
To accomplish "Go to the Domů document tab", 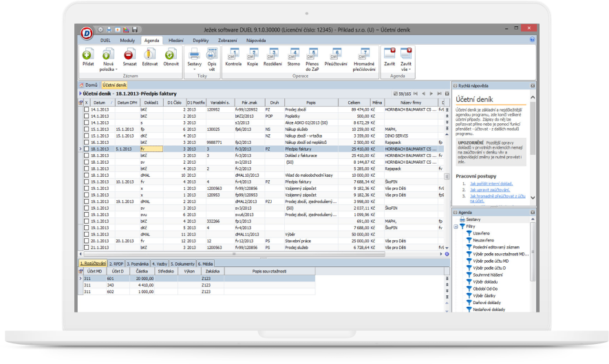I will point(89,85).
